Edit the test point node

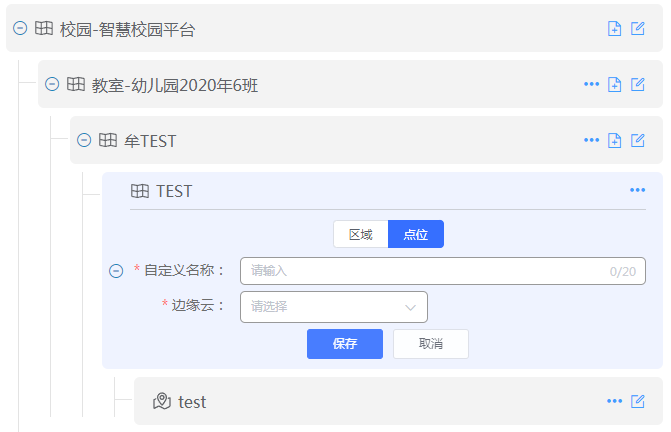pyautogui.click(x=638, y=401)
